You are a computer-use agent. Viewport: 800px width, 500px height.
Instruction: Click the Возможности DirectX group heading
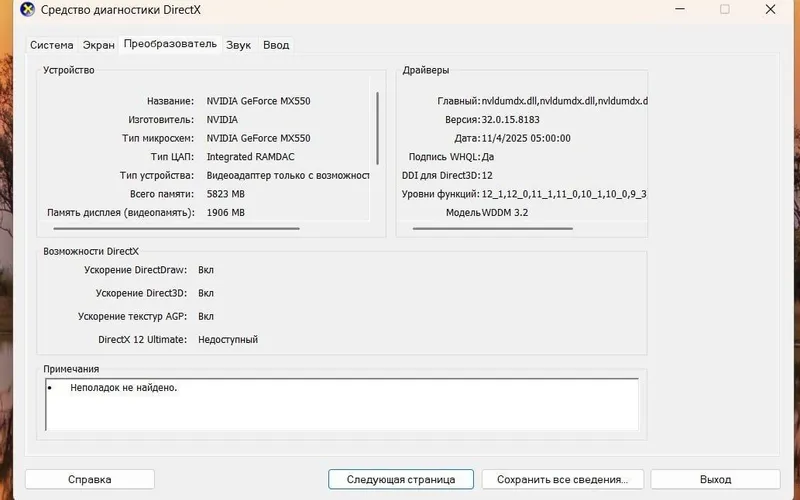click(91, 251)
